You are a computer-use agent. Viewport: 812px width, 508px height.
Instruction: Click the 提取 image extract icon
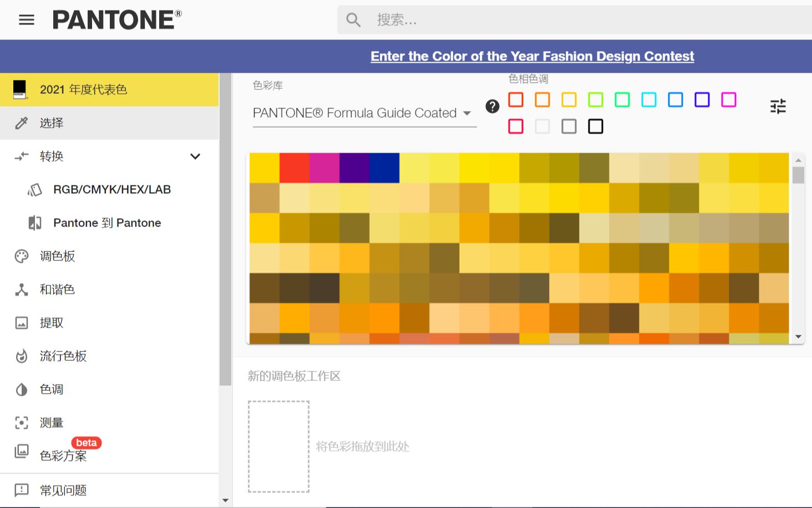click(x=21, y=323)
